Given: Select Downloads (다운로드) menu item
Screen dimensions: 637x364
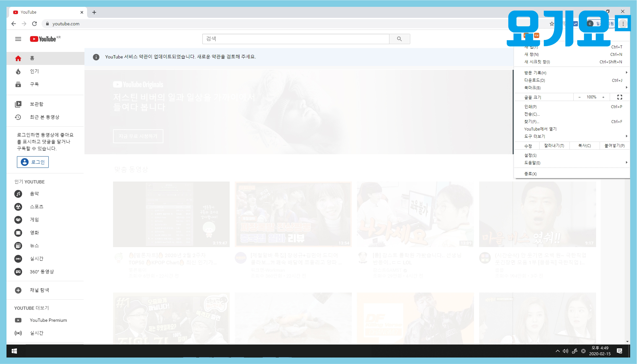Looking at the screenshot, I should 535,80.
